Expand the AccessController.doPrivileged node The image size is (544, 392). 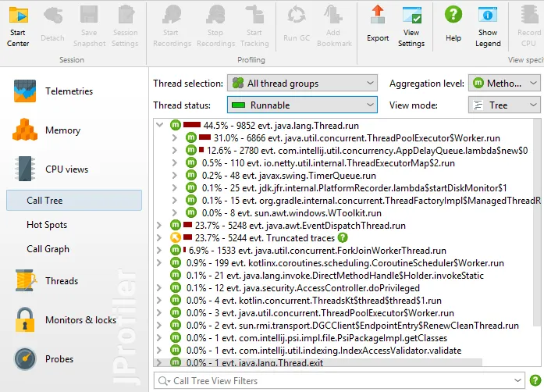click(x=159, y=288)
